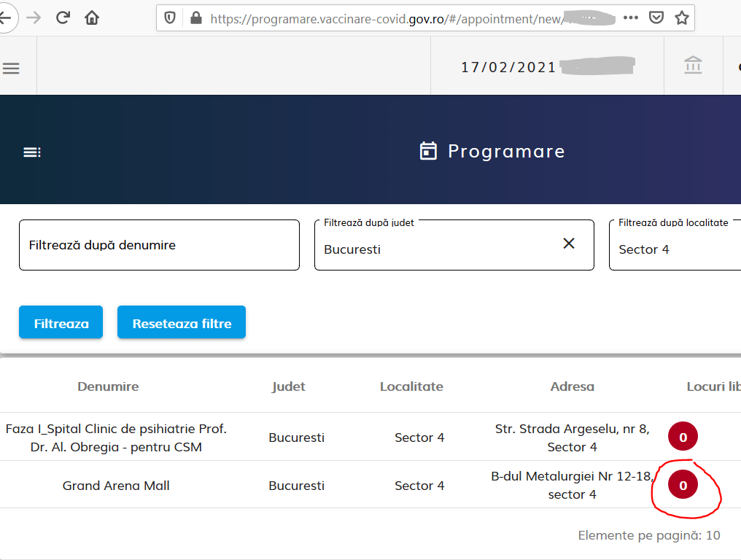Click the institution building icon

coord(693,66)
